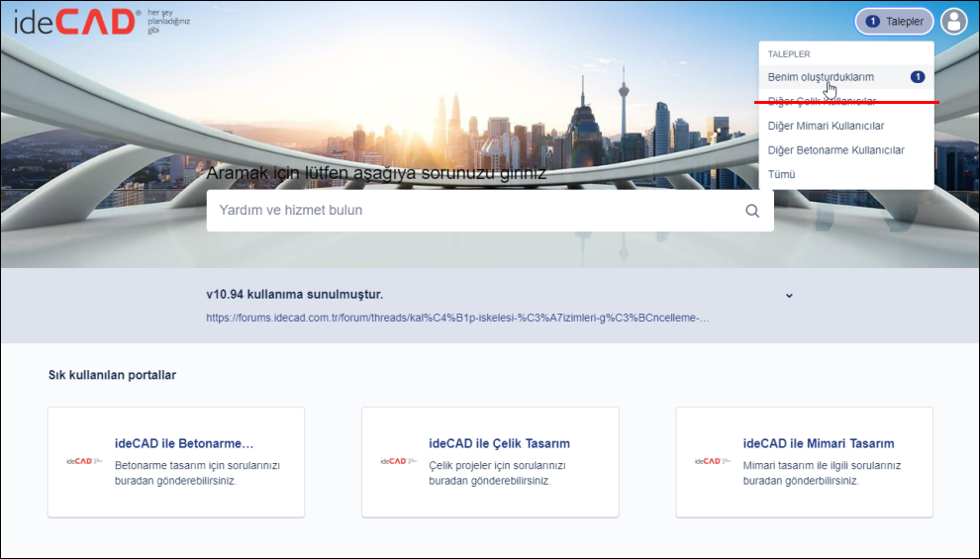Click the Çelik Tasarım portal card logo

pos(398,461)
